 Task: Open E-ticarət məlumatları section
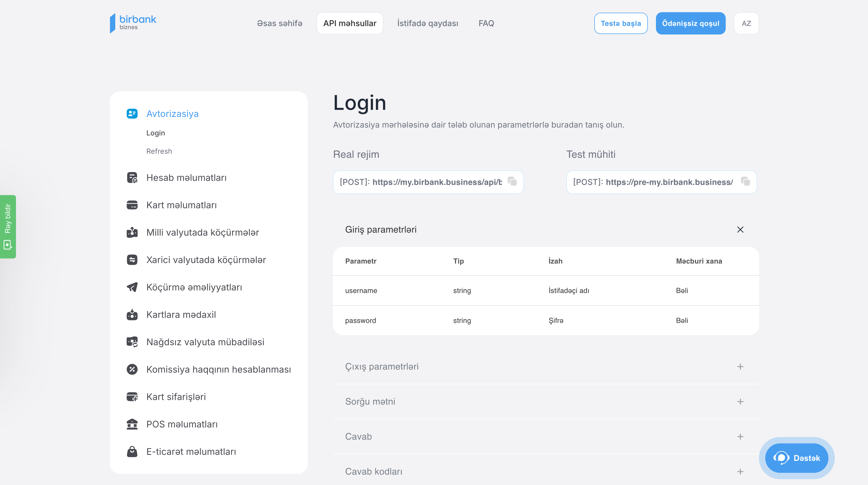tap(191, 451)
